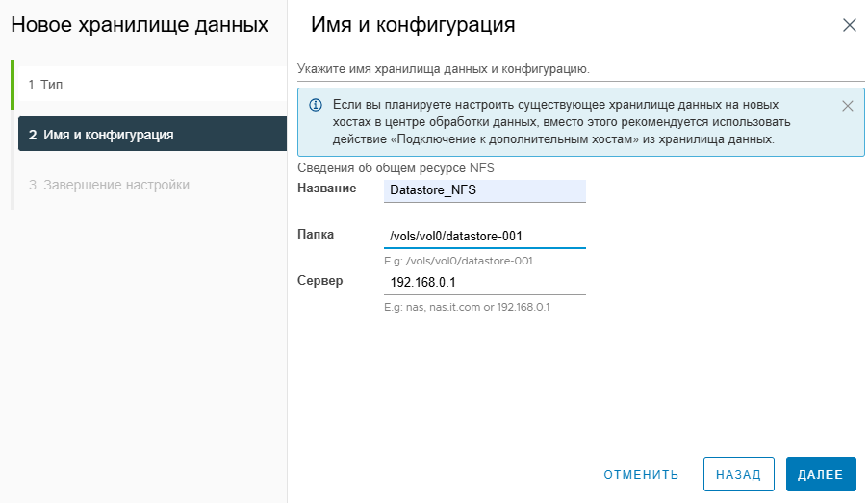Go to step 1 Тип
This screenshot has width=868, height=503.
[x=152, y=85]
